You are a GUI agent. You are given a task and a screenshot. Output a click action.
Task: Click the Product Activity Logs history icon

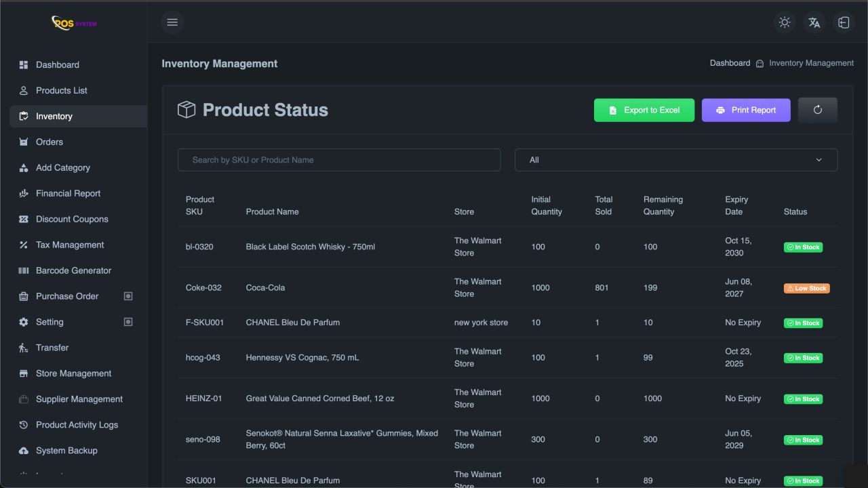tap(24, 426)
